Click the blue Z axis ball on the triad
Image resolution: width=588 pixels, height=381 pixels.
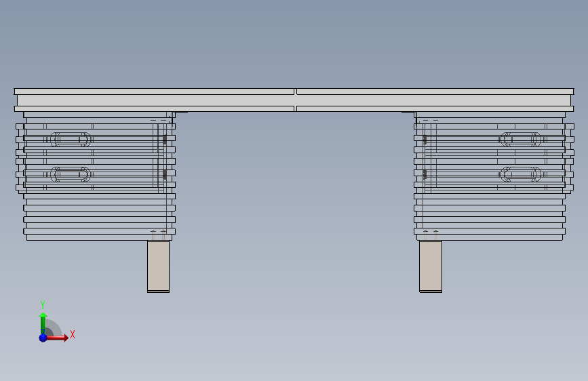43,338
